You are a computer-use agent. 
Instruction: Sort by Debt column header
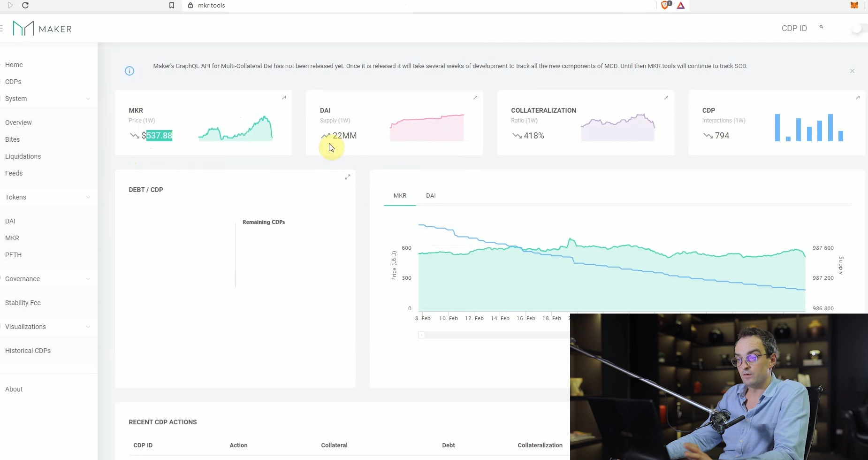pos(449,445)
